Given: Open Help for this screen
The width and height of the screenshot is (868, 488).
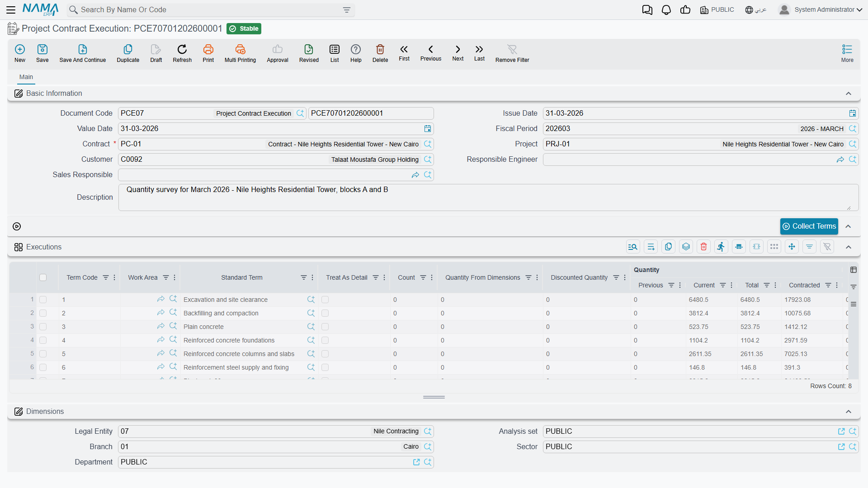Looking at the screenshot, I should [356, 53].
